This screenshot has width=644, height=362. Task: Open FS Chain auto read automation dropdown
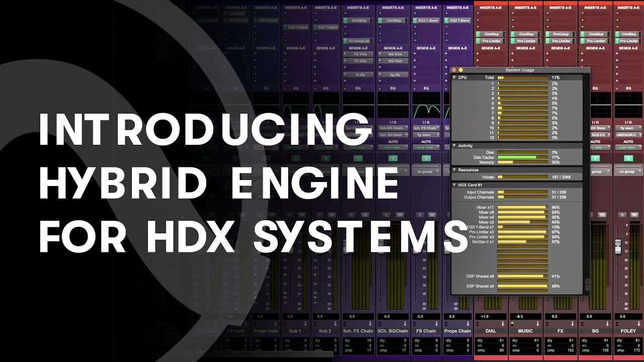[426, 147]
